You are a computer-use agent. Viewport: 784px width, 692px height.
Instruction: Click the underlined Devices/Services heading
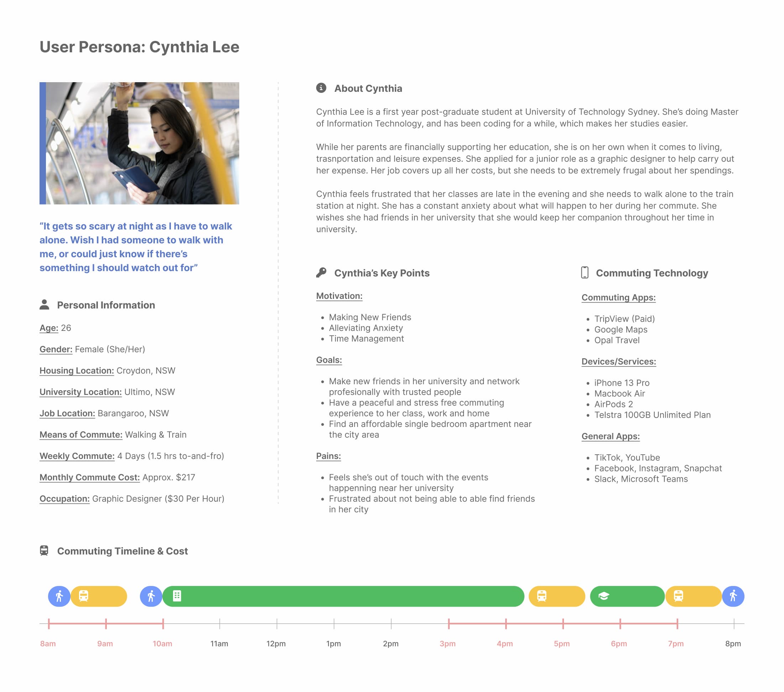click(x=618, y=361)
